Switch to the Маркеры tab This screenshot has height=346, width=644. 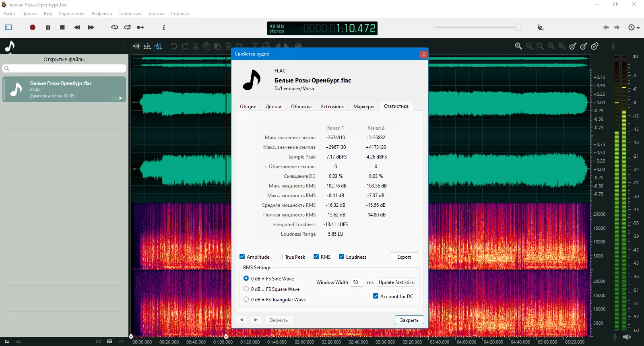click(x=363, y=107)
